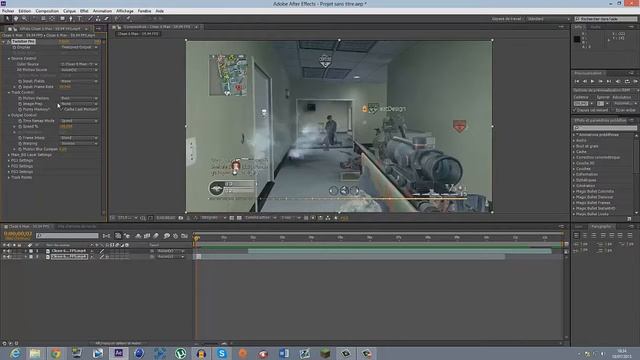
Task: Open the Motion Vectors dropdown
Action: (79, 98)
